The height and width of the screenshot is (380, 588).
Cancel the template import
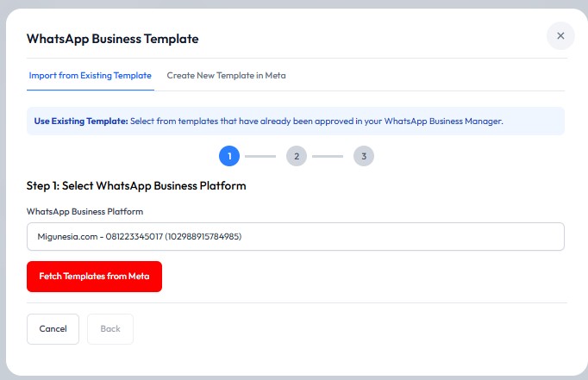pyautogui.click(x=53, y=329)
